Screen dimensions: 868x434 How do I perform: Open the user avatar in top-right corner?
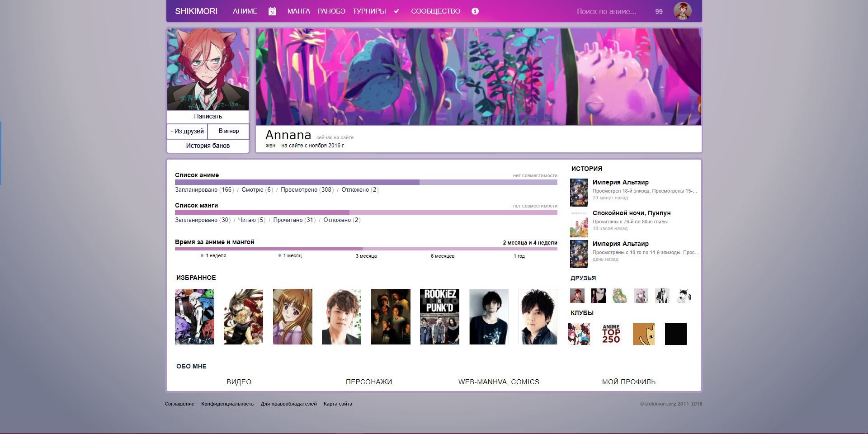682,11
